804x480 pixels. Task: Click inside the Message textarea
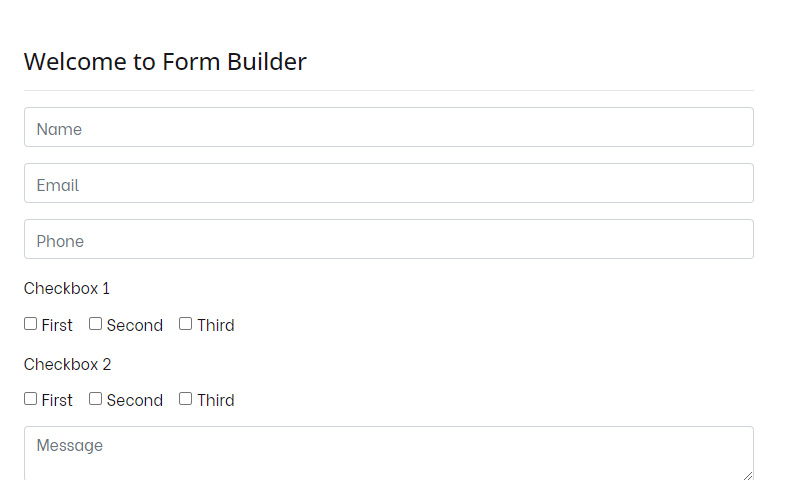tap(388, 453)
